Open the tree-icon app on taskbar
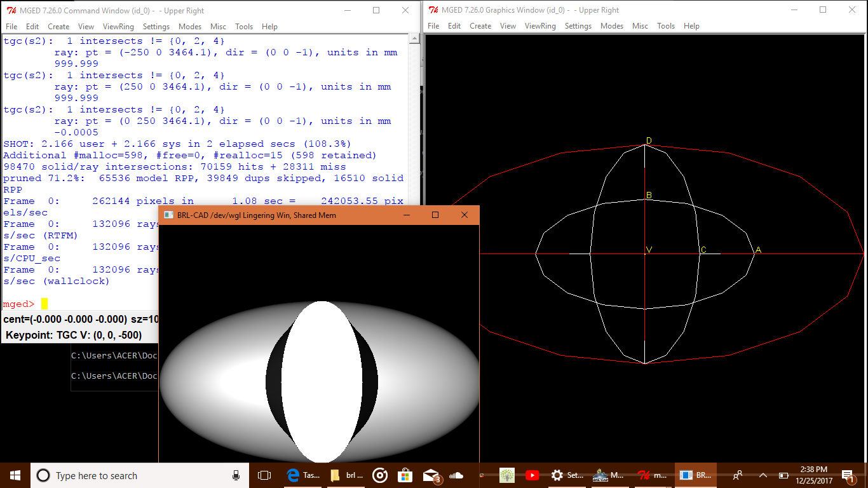Image resolution: width=868 pixels, height=488 pixels. point(506,475)
